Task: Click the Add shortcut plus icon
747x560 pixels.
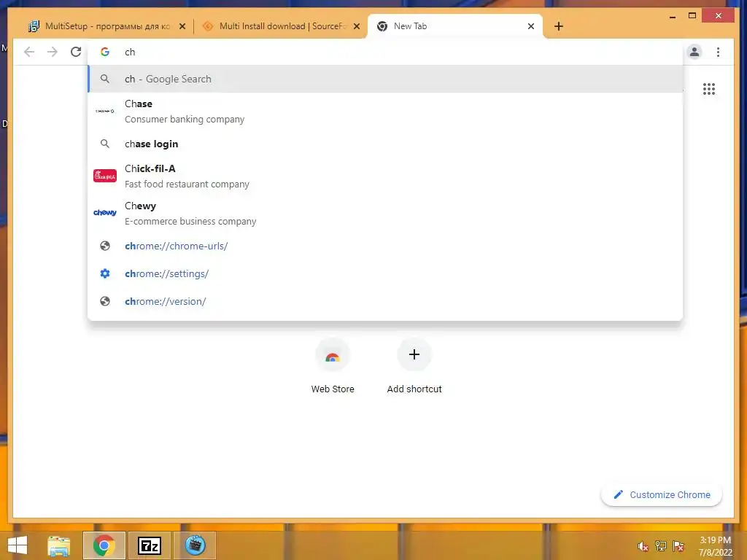Action: click(414, 354)
